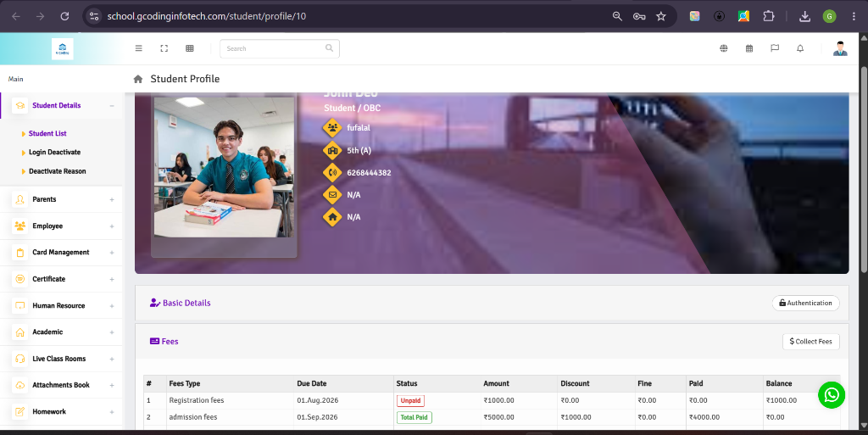Click the class icon beside 5th (A)
The width and height of the screenshot is (868, 435).
(332, 151)
